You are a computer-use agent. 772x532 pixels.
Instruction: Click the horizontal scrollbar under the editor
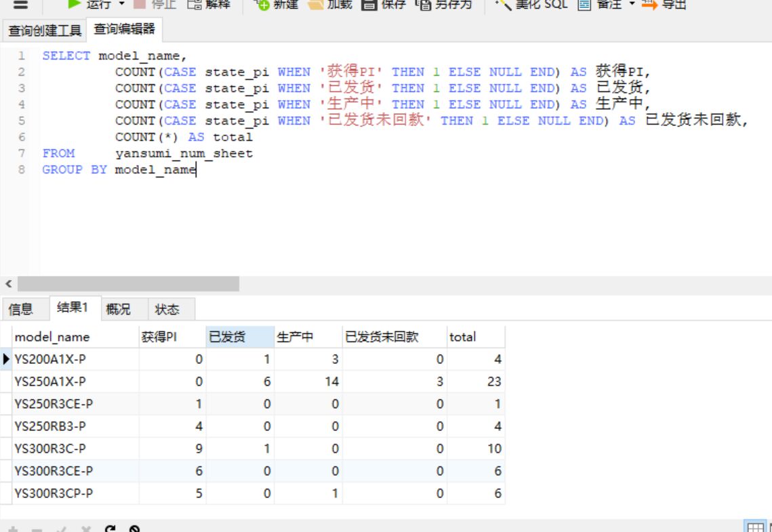point(128,283)
